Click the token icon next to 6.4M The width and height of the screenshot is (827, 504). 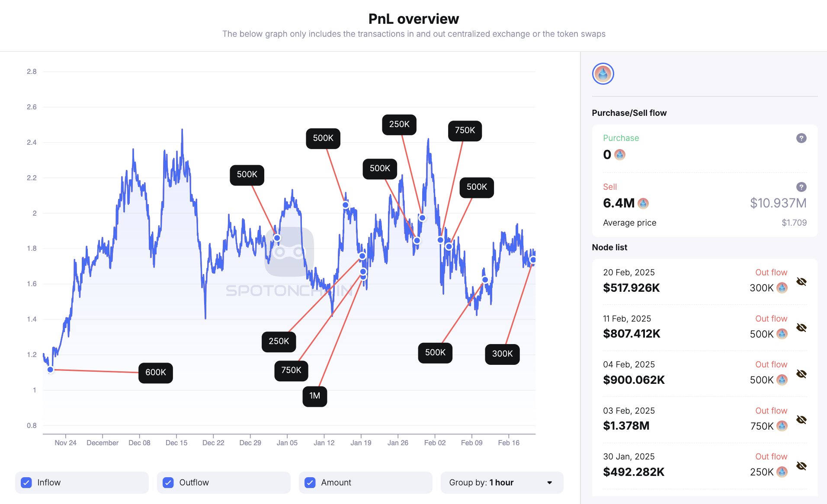643,203
